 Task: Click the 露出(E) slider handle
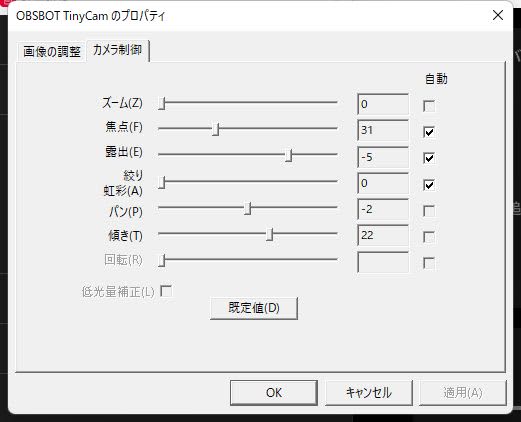289,155
